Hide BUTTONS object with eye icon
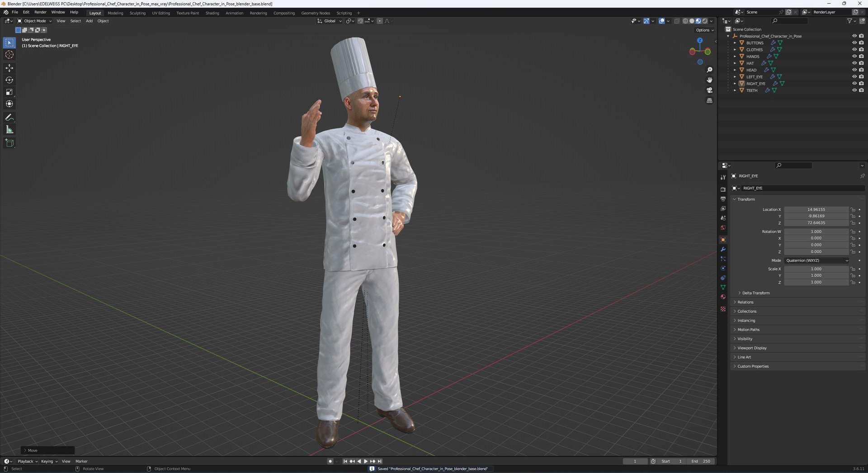The height and width of the screenshot is (473, 868). 854,43
